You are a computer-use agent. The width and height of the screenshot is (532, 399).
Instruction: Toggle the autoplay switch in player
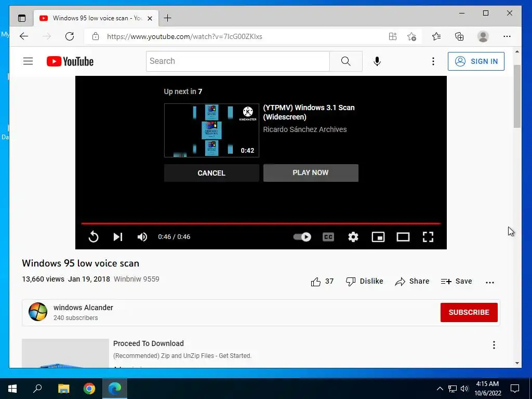(302, 237)
